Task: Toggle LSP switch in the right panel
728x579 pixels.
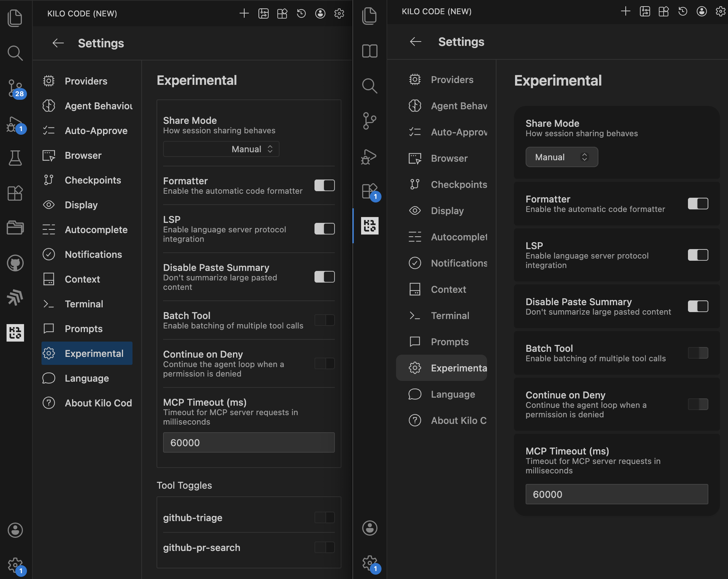Action: [697, 255]
